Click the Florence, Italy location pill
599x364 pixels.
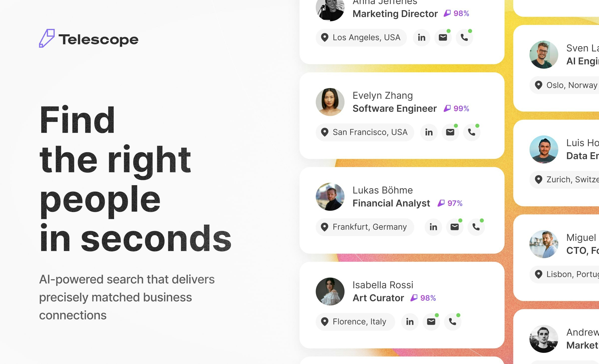click(x=355, y=322)
